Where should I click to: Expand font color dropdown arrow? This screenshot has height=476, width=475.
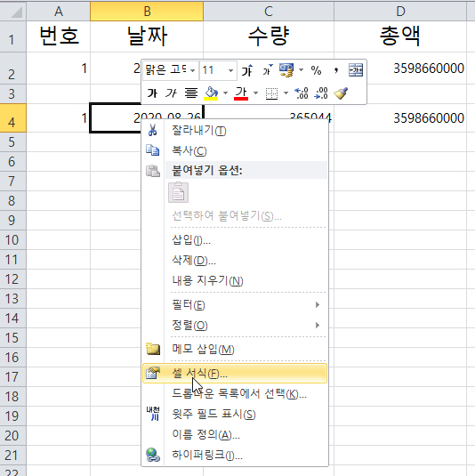[255, 93]
